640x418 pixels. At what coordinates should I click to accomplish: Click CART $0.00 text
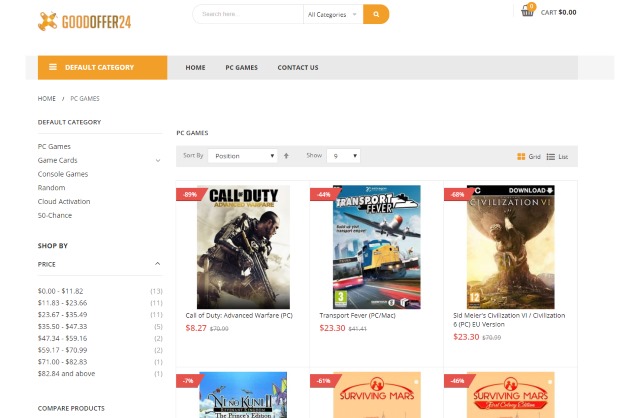click(558, 12)
